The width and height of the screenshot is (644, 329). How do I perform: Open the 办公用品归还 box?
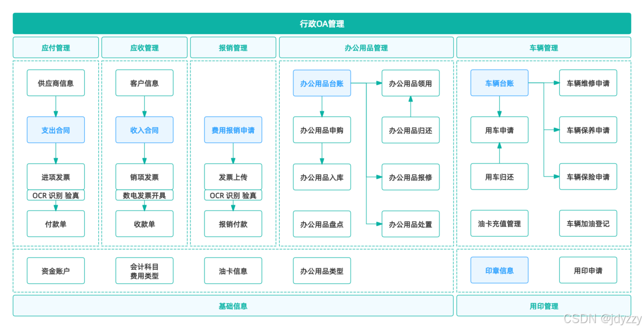coord(411,130)
